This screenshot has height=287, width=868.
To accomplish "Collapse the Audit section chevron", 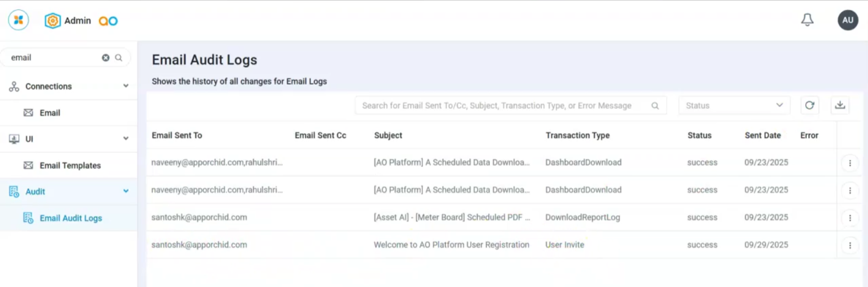I will (x=126, y=191).
